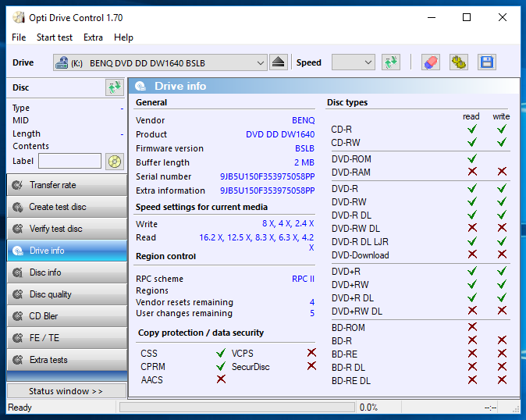This screenshot has height=420, width=526.
Task: Click the Disc refresh icon in Disc panel
Action: pos(115,87)
